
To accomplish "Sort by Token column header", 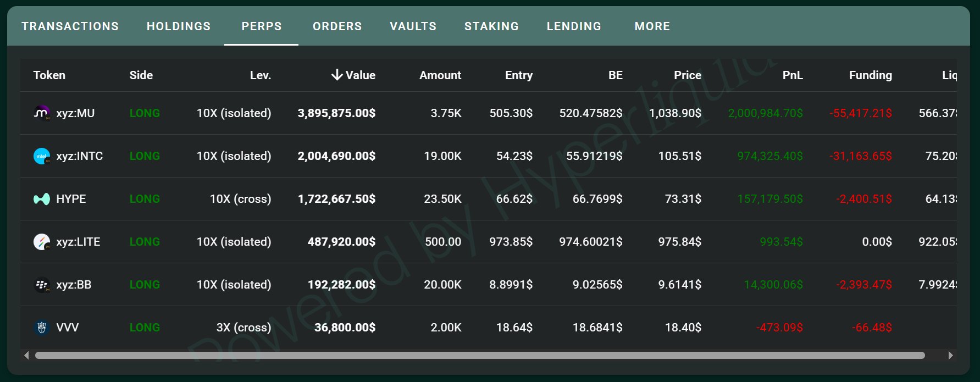I will pyautogui.click(x=49, y=75).
